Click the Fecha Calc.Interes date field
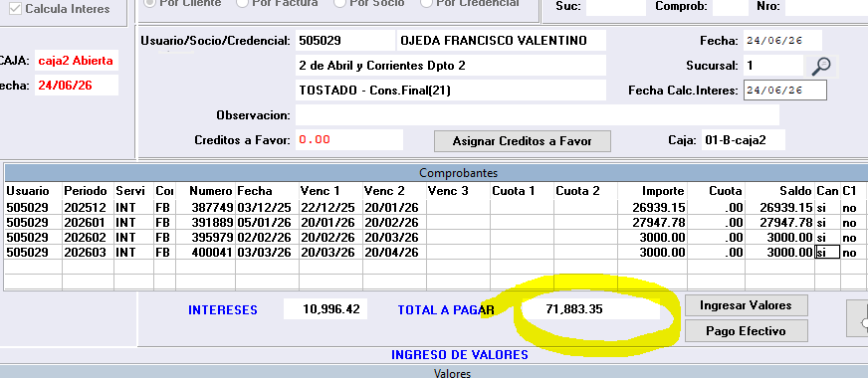This screenshot has width=868, height=378. point(785,91)
